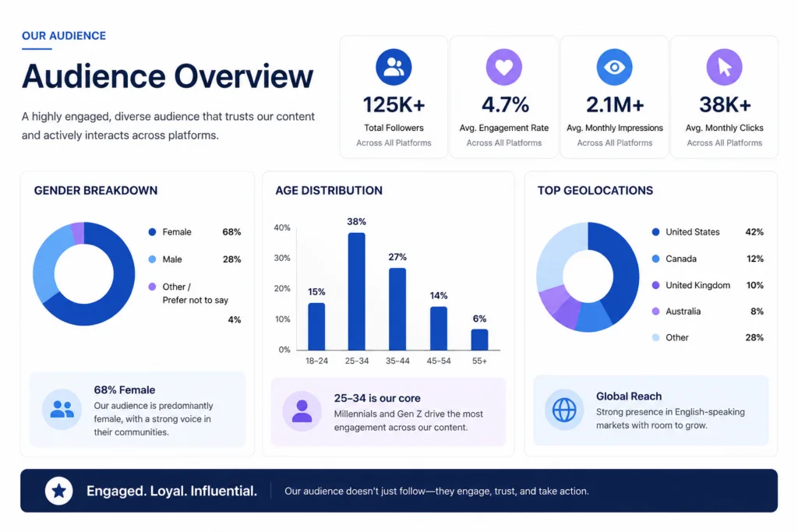Viewport: 798px width, 532px height.
Task: Click the Australia legend dot
Action: [x=655, y=312]
